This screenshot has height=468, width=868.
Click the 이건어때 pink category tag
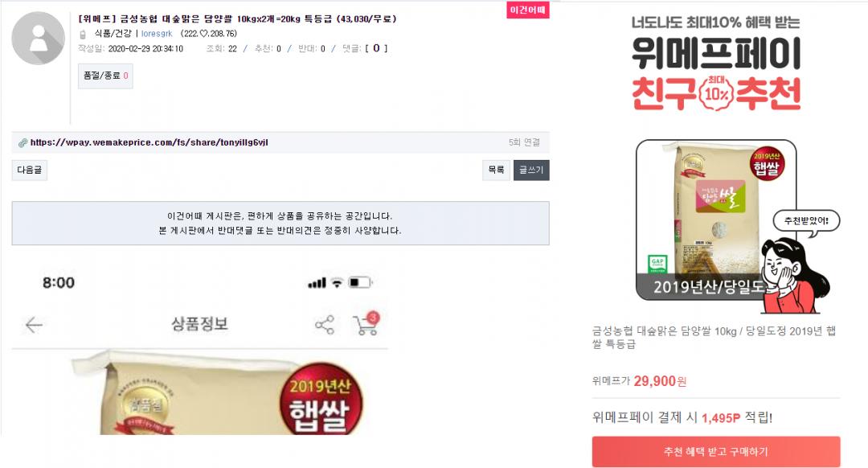point(527,10)
